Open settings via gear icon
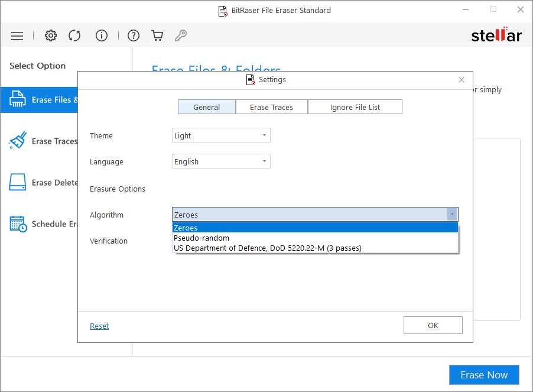 tap(51, 35)
